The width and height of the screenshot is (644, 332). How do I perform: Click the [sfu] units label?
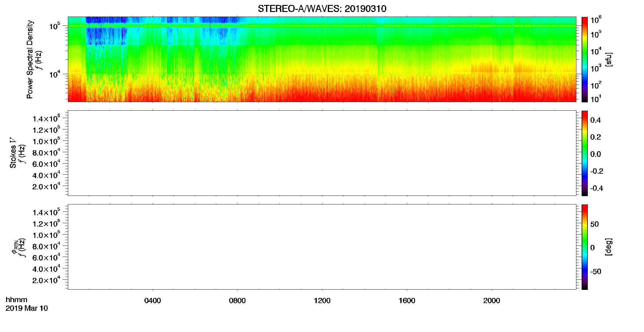tap(609, 59)
